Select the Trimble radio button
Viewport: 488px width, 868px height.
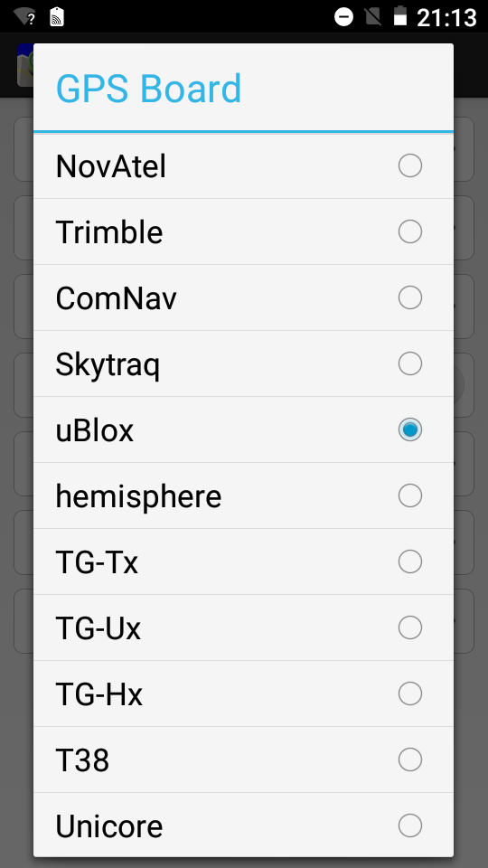point(410,231)
